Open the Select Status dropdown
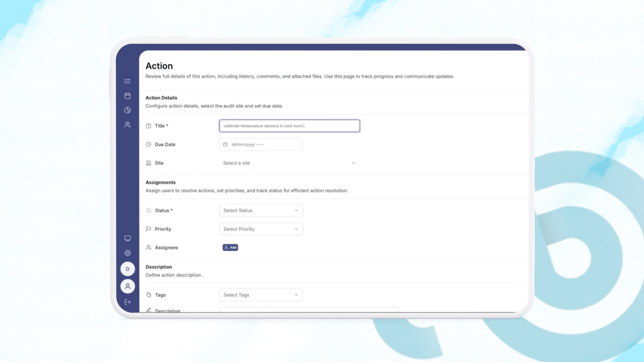This screenshot has width=644, height=362. tap(261, 211)
